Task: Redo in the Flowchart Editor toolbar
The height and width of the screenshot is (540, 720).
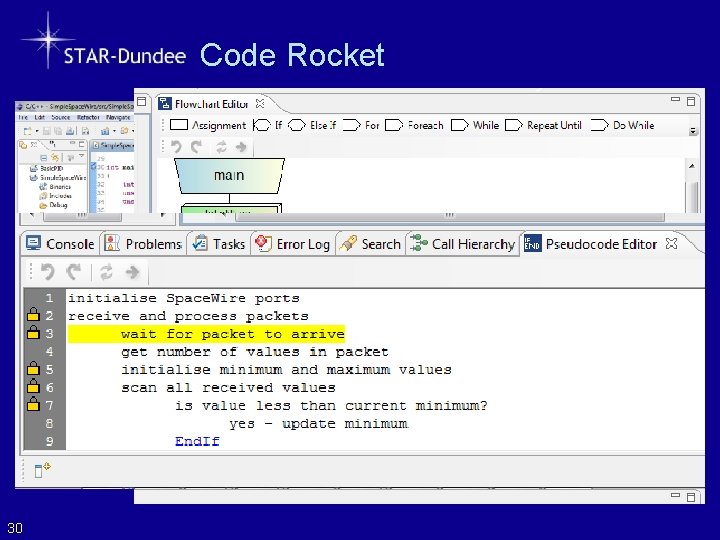Action: pos(197,147)
